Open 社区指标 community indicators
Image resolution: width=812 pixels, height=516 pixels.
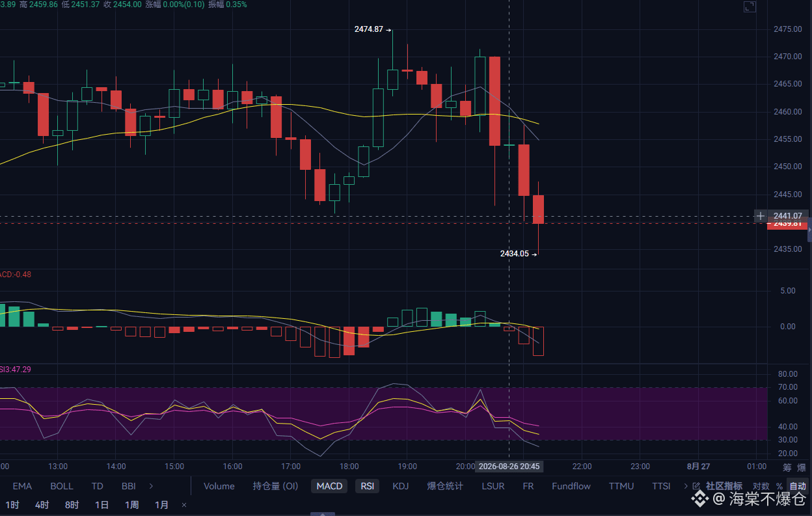pos(724,486)
